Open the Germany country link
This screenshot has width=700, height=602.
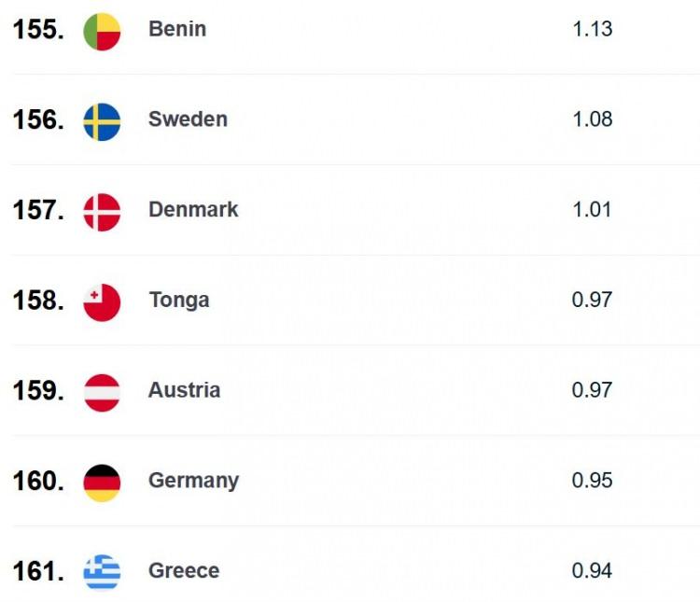(x=194, y=481)
